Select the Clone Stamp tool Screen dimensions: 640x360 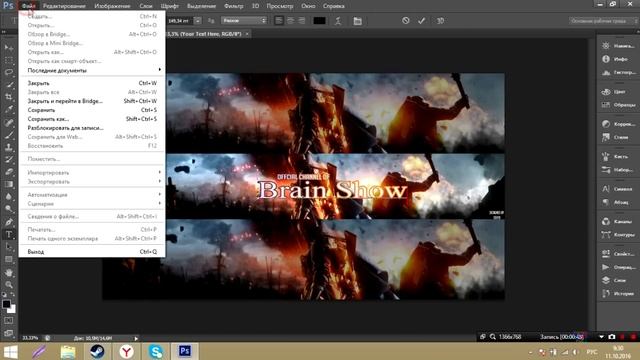pyautogui.click(x=9, y=147)
